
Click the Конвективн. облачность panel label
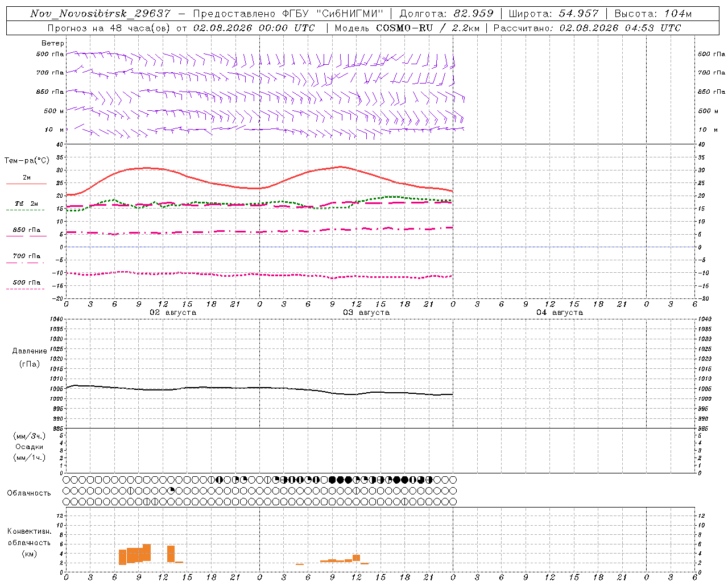point(29,542)
